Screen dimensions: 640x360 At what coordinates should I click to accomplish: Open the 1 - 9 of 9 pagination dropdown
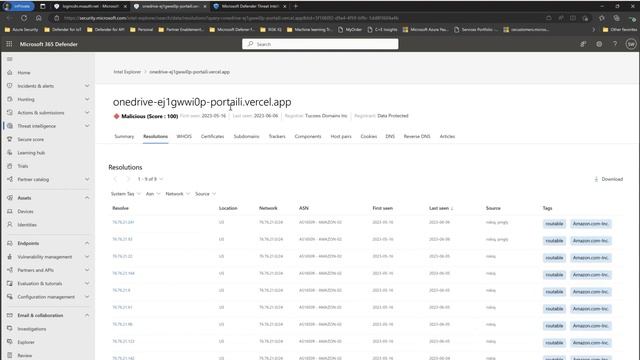tap(151, 179)
